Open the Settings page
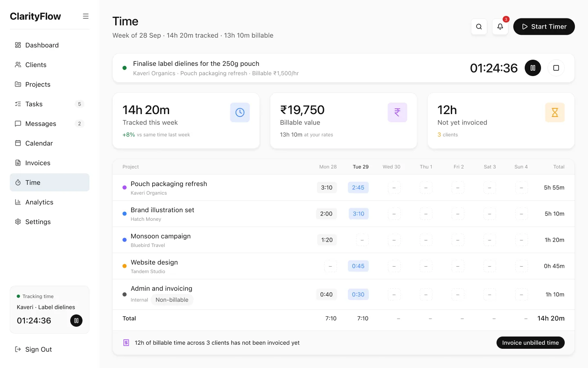The image size is (588, 368). coord(49,222)
